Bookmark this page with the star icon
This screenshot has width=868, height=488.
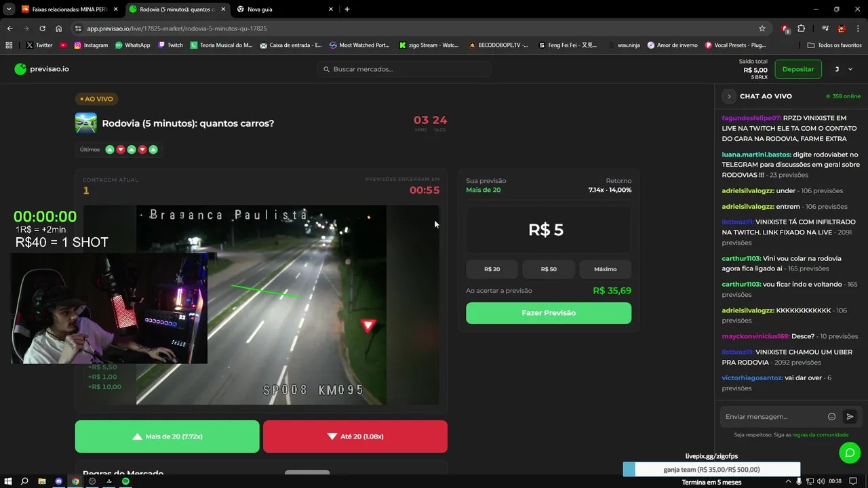(x=762, y=28)
